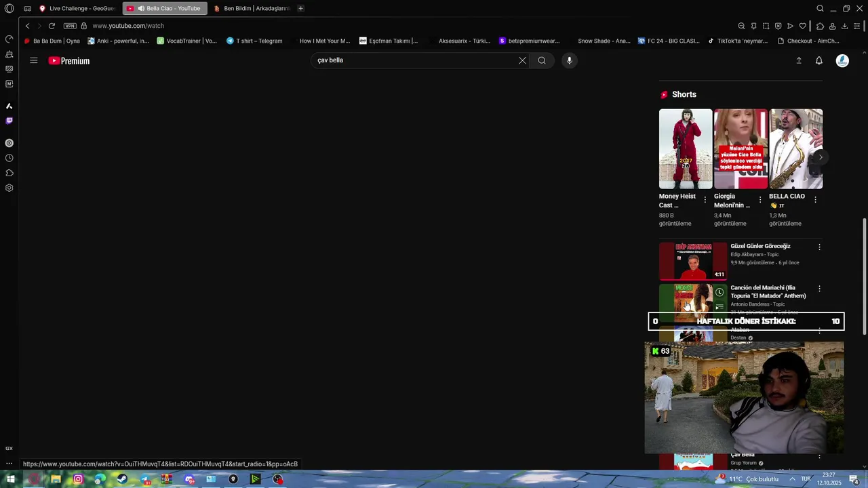Open the YouTube account avatar menu
Image resolution: width=868 pixels, height=488 pixels.
tap(842, 60)
